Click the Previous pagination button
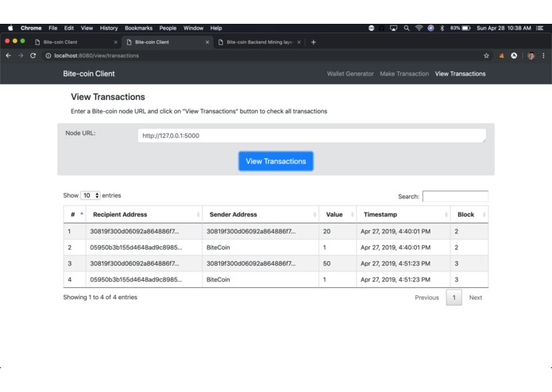Image resolution: width=552 pixels, height=392 pixels. point(427,298)
